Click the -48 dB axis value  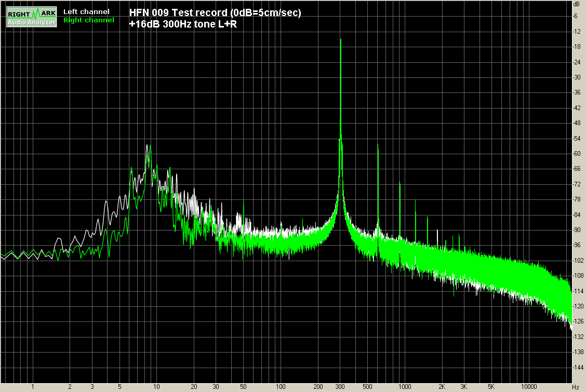click(x=577, y=123)
